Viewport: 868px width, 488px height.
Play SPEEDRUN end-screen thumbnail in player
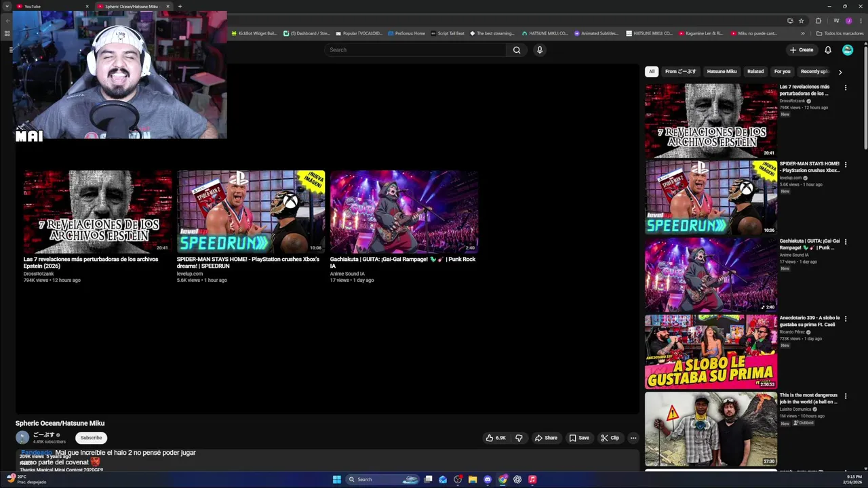tap(251, 211)
